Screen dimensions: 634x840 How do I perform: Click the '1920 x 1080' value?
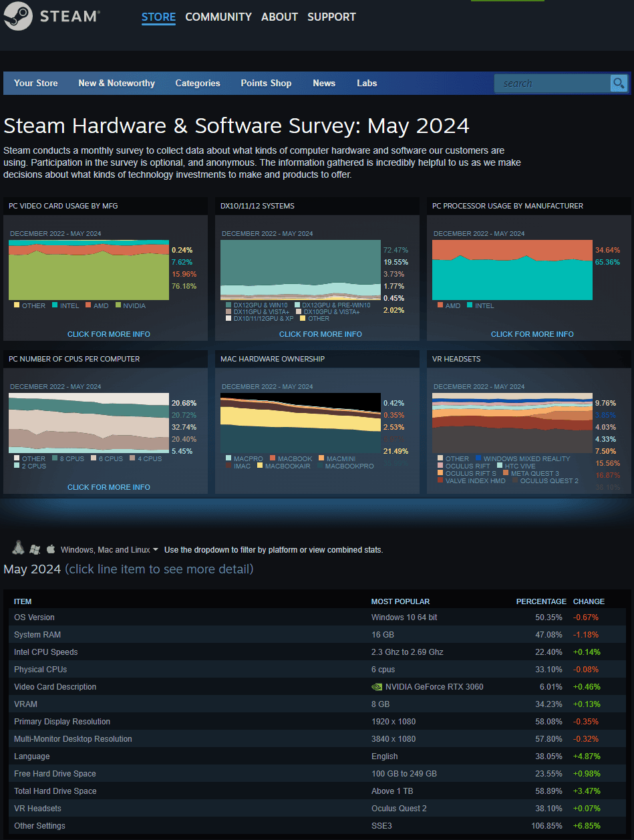click(x=393, y=722)
